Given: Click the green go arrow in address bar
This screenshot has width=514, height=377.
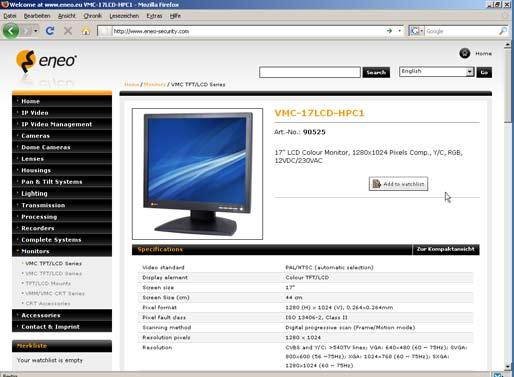Looking at the screenshot, I should 389,31.
